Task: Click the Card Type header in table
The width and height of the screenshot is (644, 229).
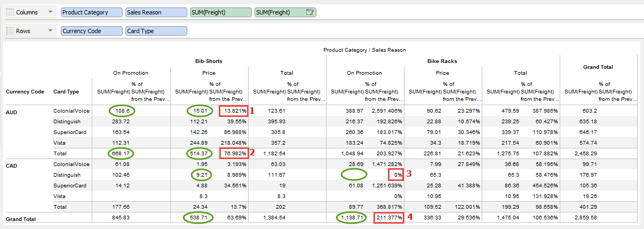Action: [66, 91]
